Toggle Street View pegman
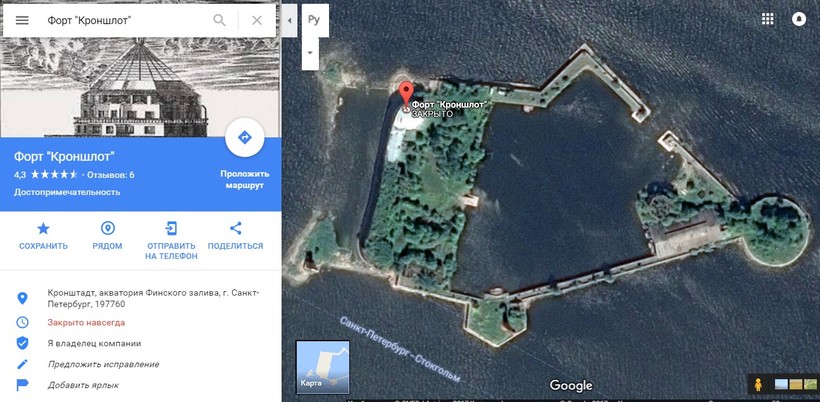Image resolution: width=820 pixels, height=402 pixels. pyautogui.click(x=758, y=385)
